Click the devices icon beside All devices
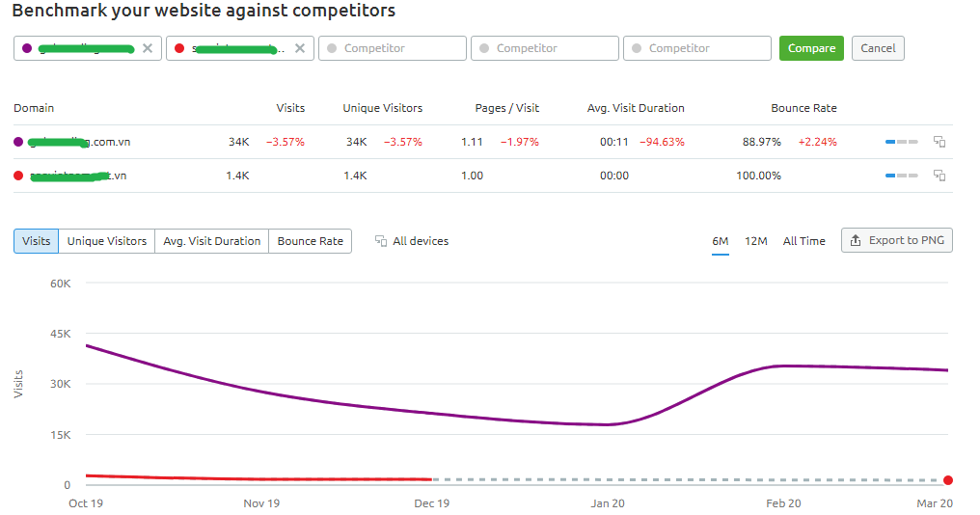The image size is (980, 515). tap(381, 241)
